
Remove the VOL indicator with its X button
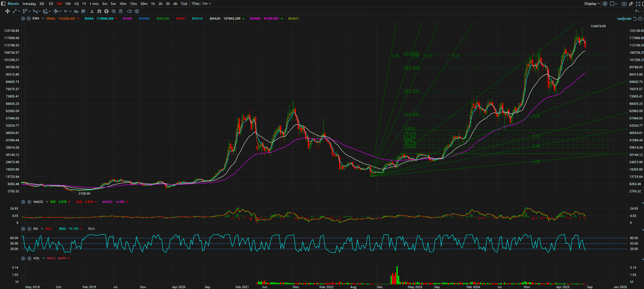[29, 258]
